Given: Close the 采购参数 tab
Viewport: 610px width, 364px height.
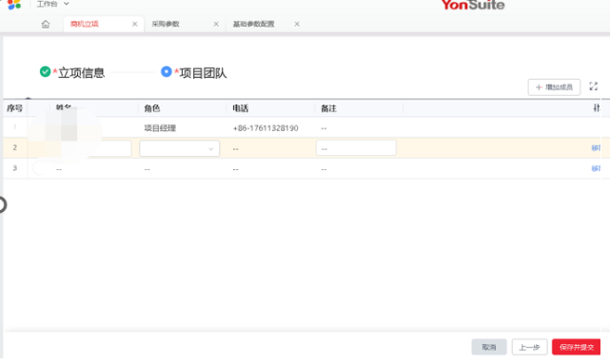Looking at the screenshot, I should point(216,24).
